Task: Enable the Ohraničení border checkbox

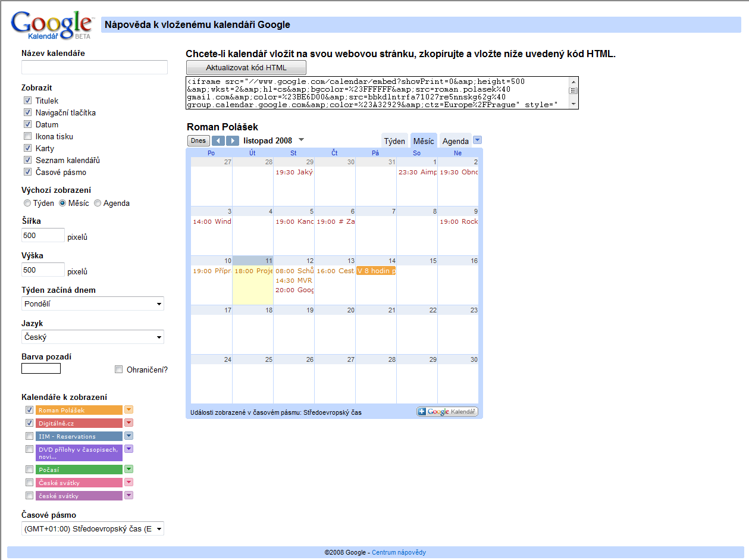Action: (x=118, y=370)
